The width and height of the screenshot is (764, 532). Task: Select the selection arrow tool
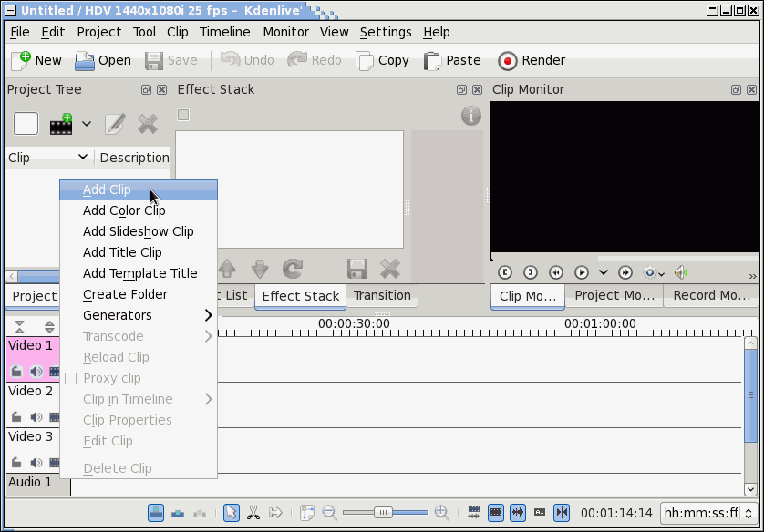coord(232,513)
